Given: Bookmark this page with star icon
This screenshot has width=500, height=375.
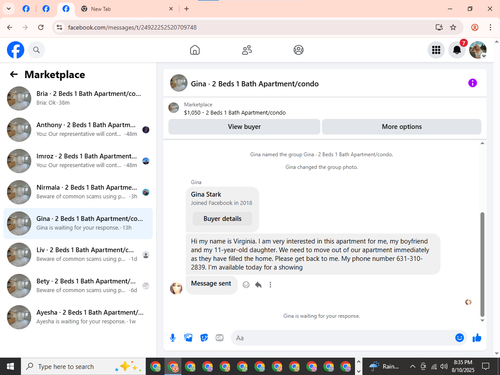Looking at the screenshot, I should [453, 27].
